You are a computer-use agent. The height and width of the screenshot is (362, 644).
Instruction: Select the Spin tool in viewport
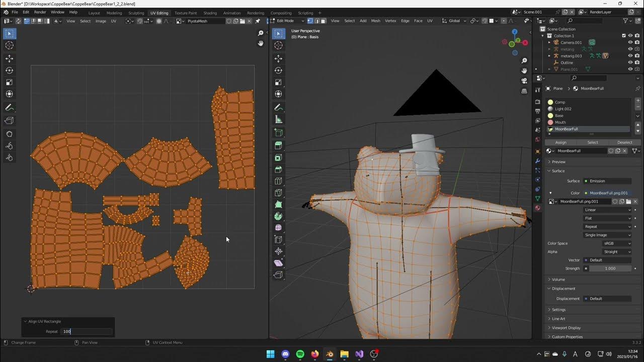(x=278, y=216)
